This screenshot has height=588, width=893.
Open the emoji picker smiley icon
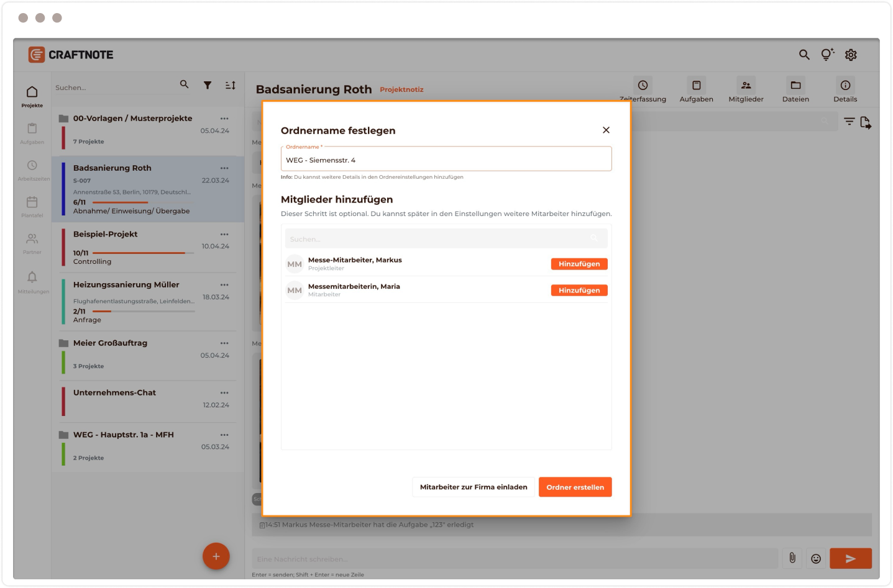[x=816, y=559]
